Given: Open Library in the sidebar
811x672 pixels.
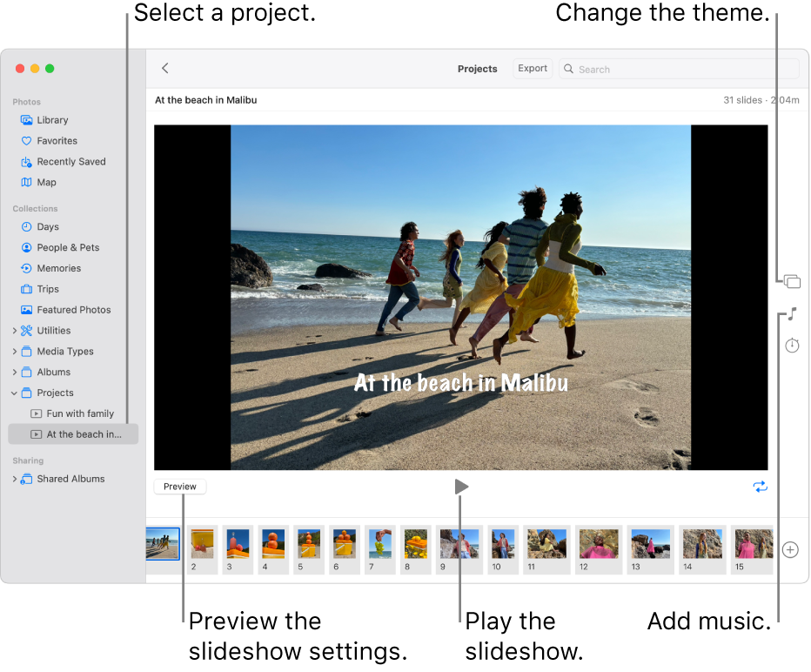Looking at the screenshot, I should click(73, 120).
